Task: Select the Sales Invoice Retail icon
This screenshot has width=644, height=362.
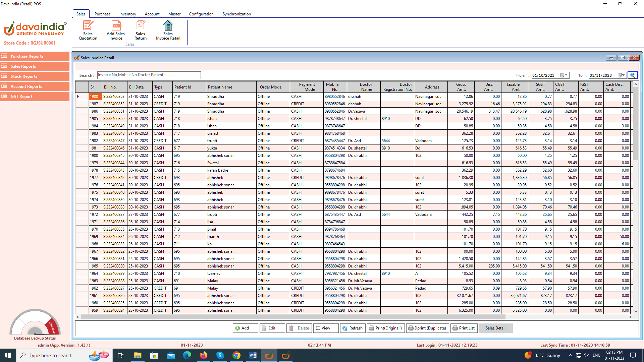Action: point(168,30)
